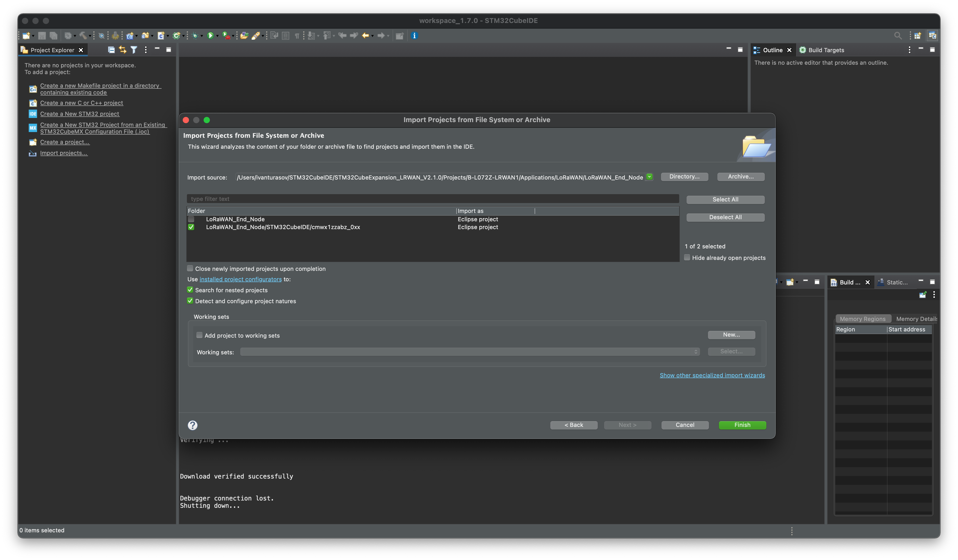
Task: Open Project Explorer view menu dots
Action: [146, 50]
